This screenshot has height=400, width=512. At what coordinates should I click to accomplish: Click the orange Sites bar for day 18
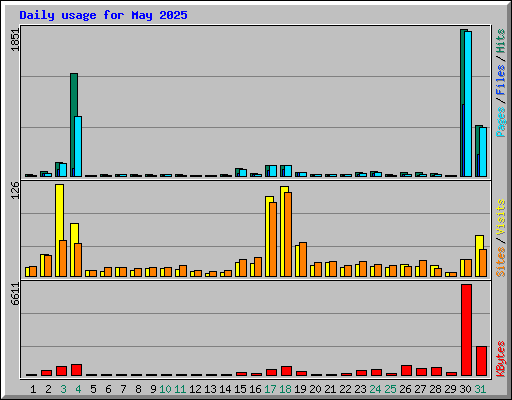(x=288, y=234)
